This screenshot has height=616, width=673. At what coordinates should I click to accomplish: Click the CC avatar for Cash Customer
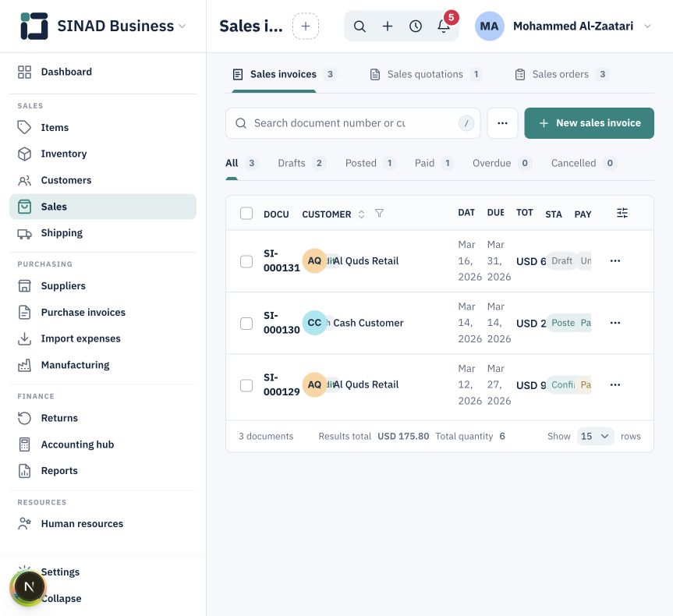tap(314, 323)
